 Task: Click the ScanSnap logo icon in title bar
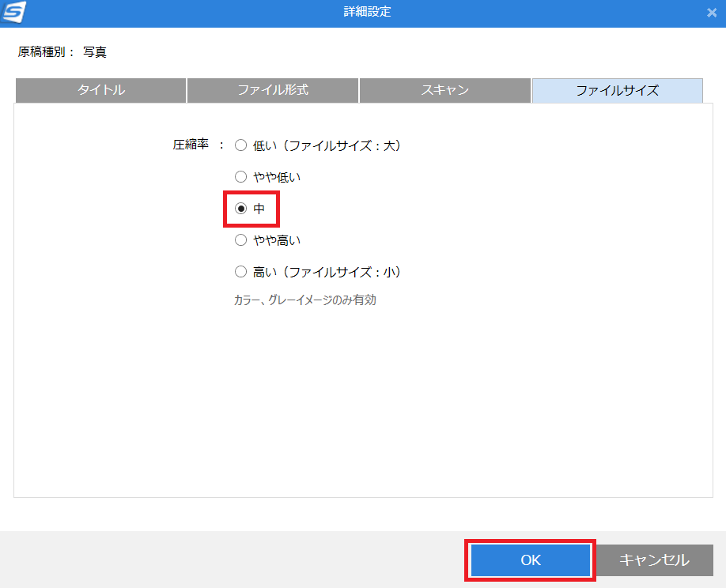14,12
